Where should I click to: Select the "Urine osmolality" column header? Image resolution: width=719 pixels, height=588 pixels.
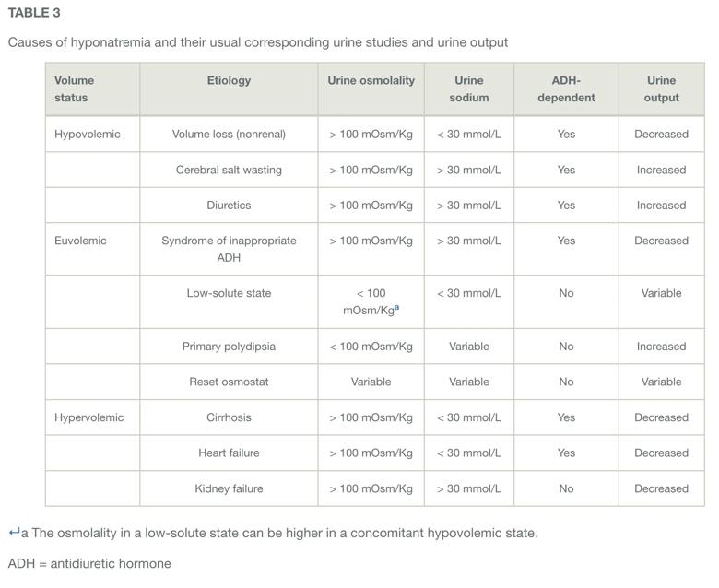click(x=371, y=81)
